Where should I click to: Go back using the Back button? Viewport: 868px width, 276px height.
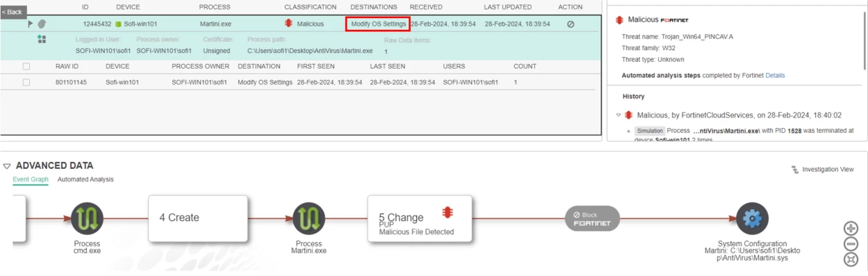[x=13, y=12]
